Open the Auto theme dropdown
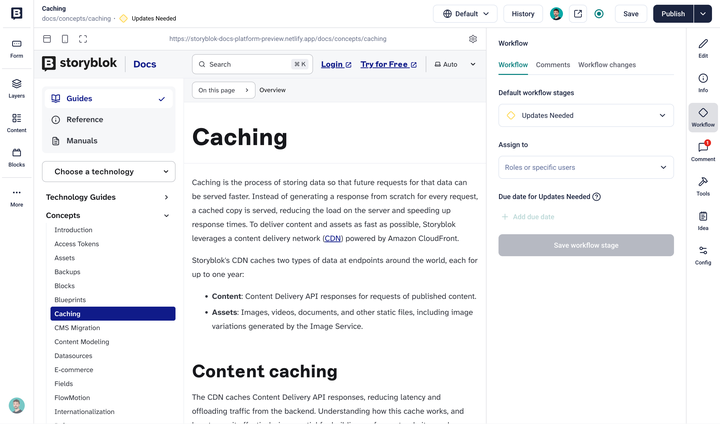This screenshot has width=720, height=424. tap(455, 64)
